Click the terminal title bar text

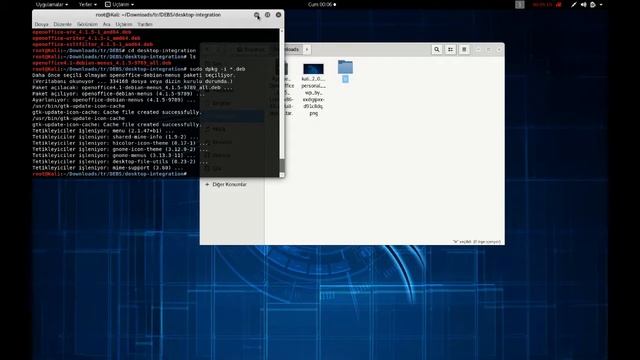[158, 15]
